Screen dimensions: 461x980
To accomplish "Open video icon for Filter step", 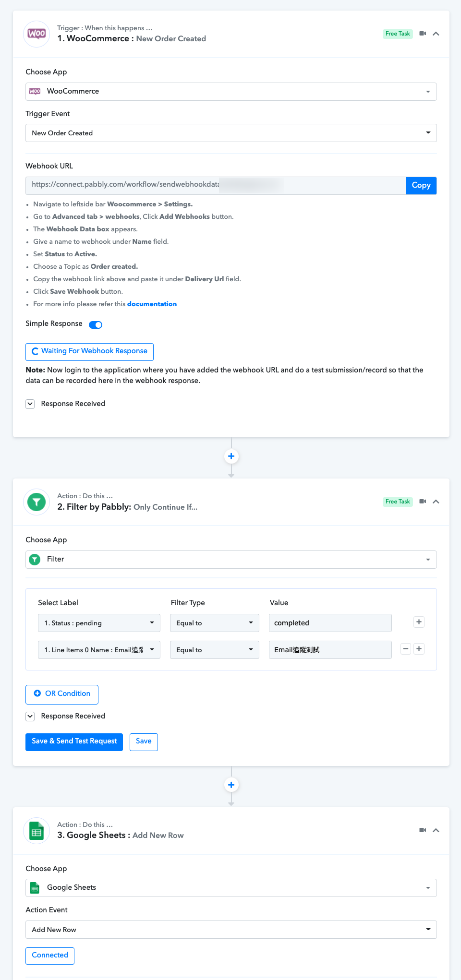I will [423, 502].
